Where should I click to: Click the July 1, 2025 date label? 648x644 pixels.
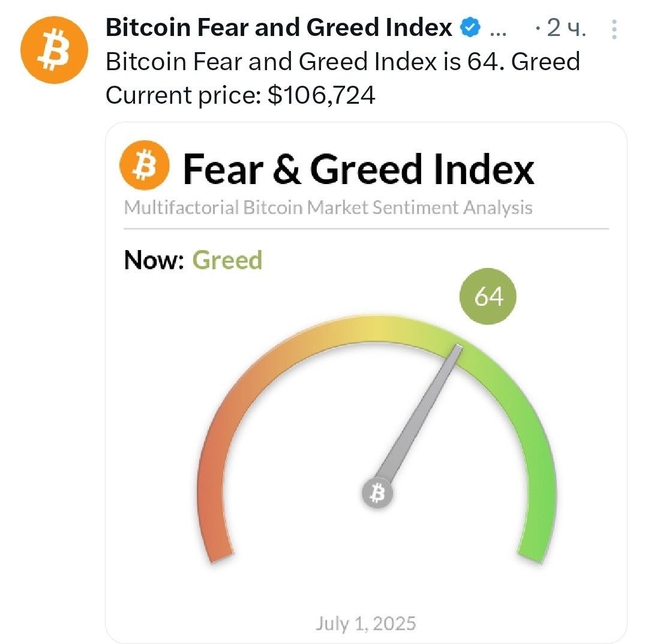point(366,624)
